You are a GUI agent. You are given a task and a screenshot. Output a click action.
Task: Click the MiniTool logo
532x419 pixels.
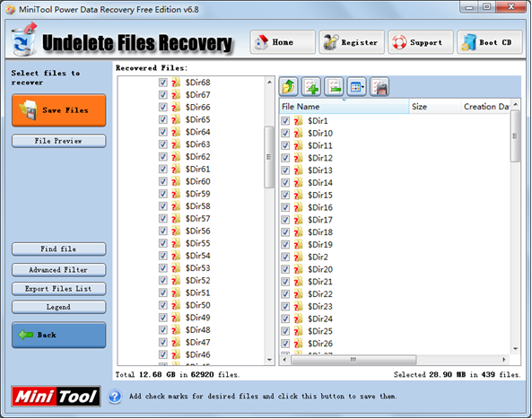pyautogui.click(x=56, y=397)
